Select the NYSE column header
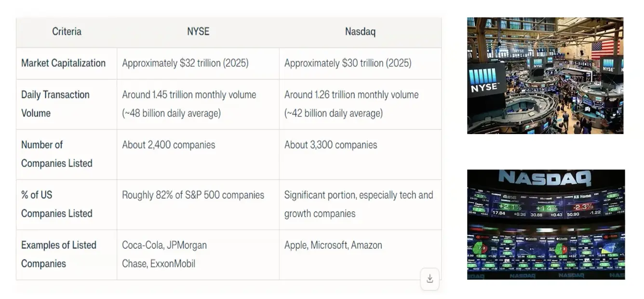 coord(198,32)
